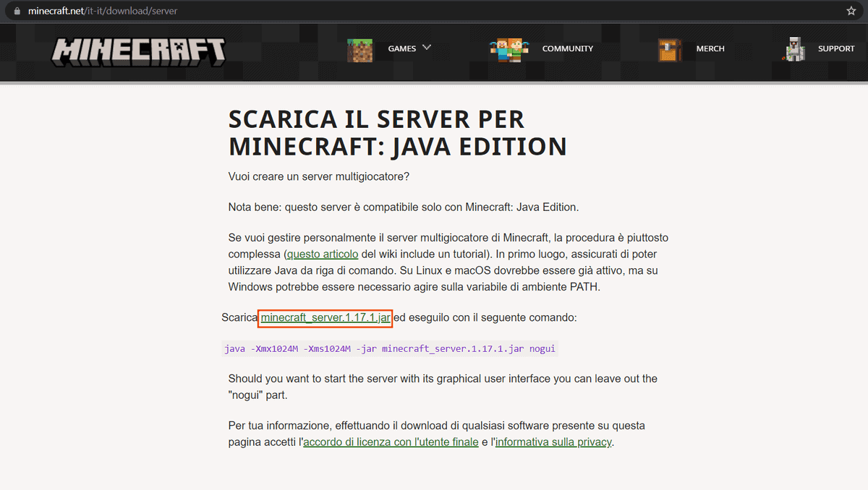Expand the GAMES dropdown chevron

coord(427,48)
